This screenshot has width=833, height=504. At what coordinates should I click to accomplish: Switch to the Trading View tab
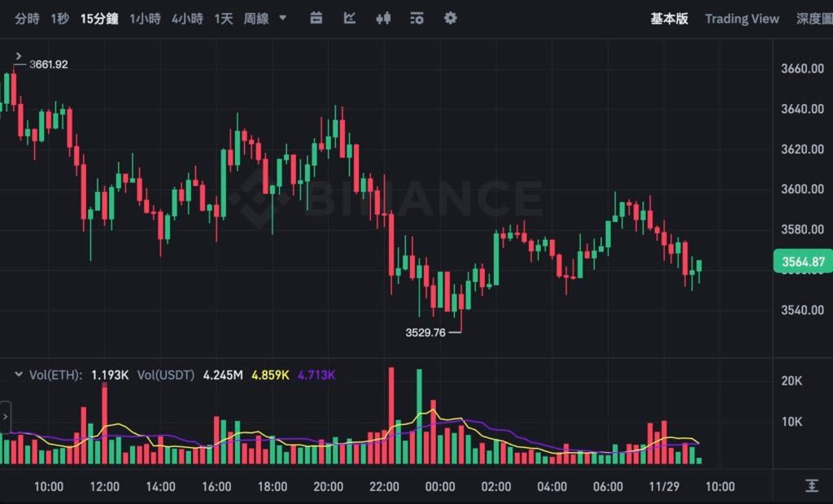tap(741, 18)
